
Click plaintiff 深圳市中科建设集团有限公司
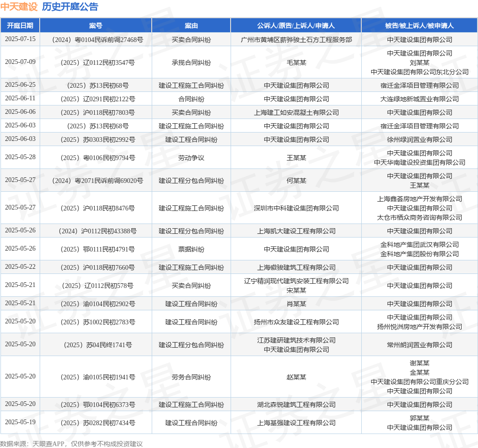(296, 208)
